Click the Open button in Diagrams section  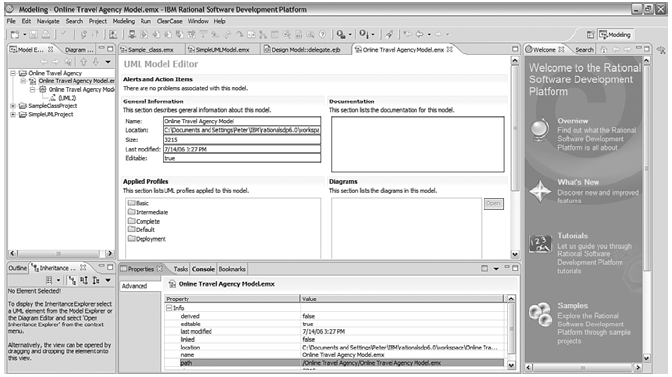(494, 203)
